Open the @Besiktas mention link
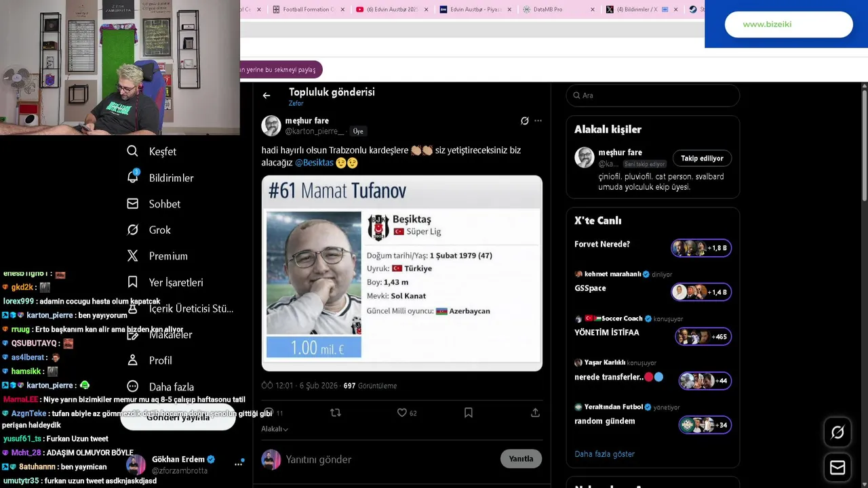The width and height of the screenshot is (868, 488). click(x=314, y=163)
